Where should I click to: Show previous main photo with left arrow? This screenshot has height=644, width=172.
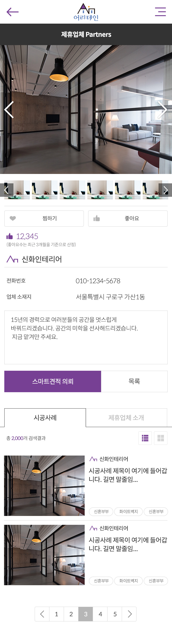9,110
